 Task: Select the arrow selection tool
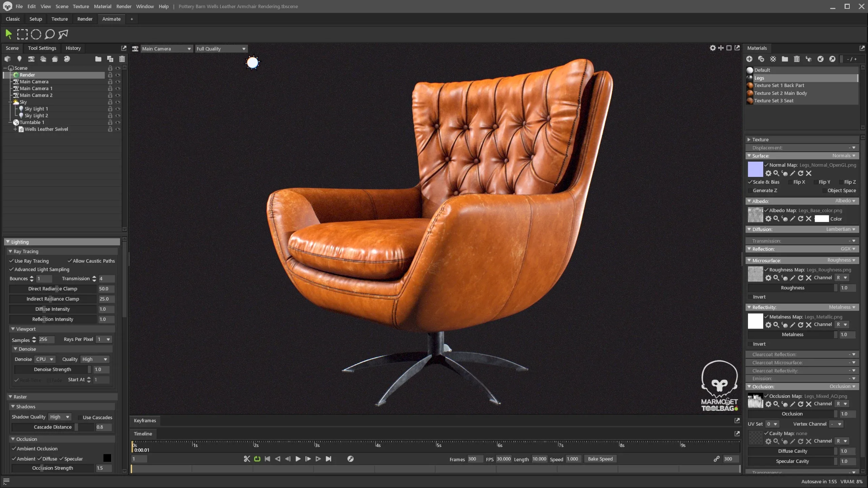(x=8, y=34)
